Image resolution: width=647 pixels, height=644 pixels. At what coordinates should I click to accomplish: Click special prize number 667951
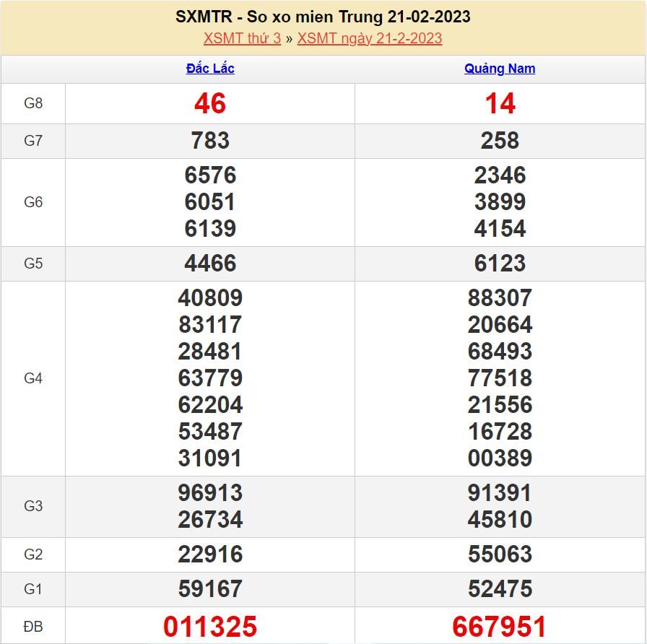coord(499,627)
